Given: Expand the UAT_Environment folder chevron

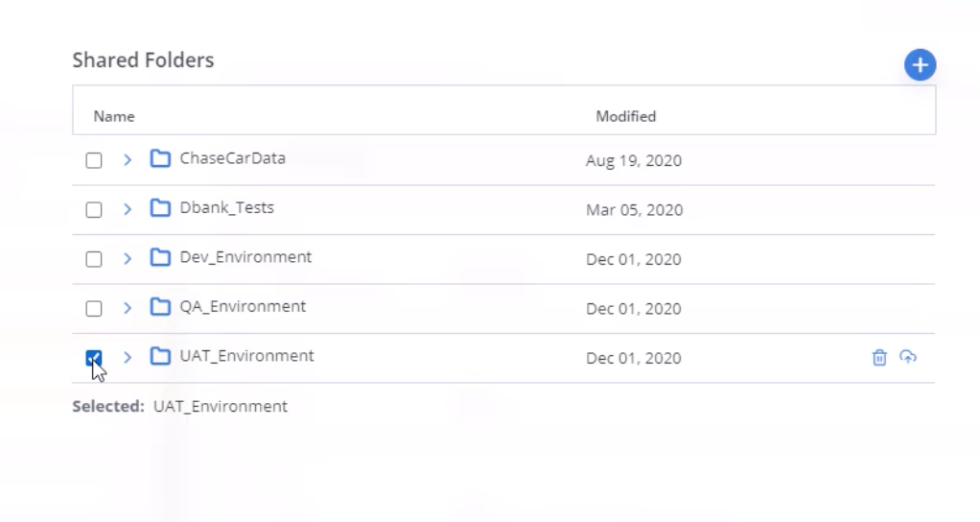Looking at the screenshot, I should point(127,357).
